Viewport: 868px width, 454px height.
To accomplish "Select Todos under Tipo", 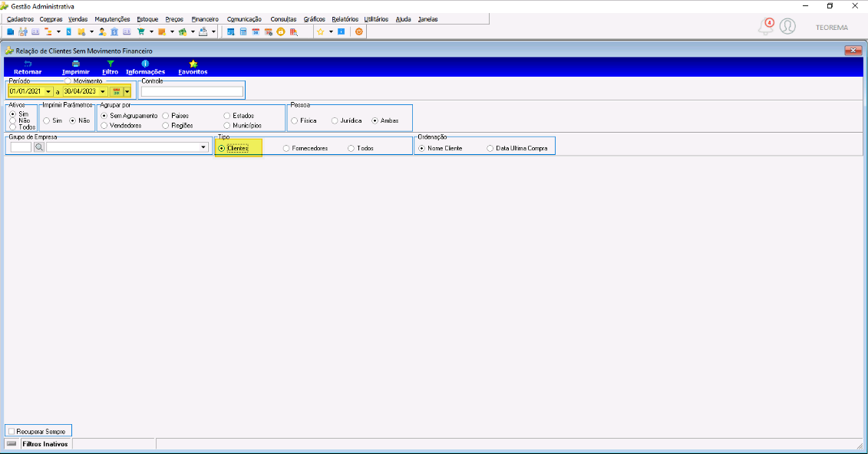I will coord(351,148).
